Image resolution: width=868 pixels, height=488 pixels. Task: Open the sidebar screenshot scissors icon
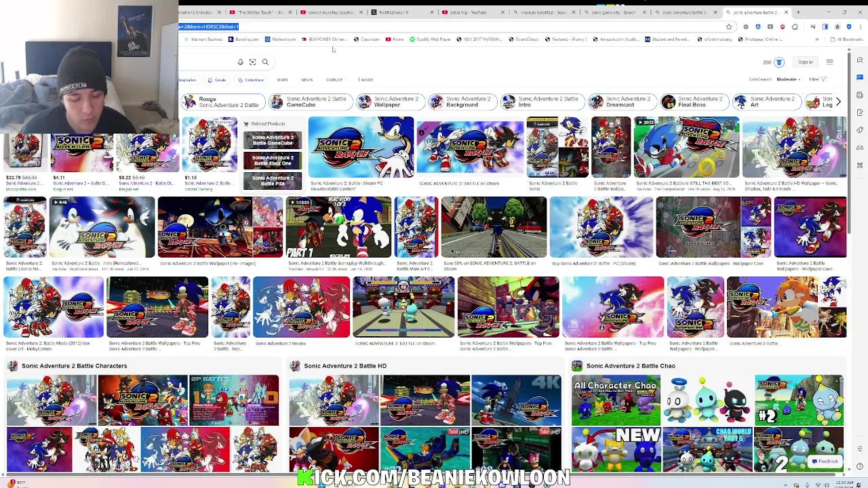pyautogui.click(x=860, y=165)
